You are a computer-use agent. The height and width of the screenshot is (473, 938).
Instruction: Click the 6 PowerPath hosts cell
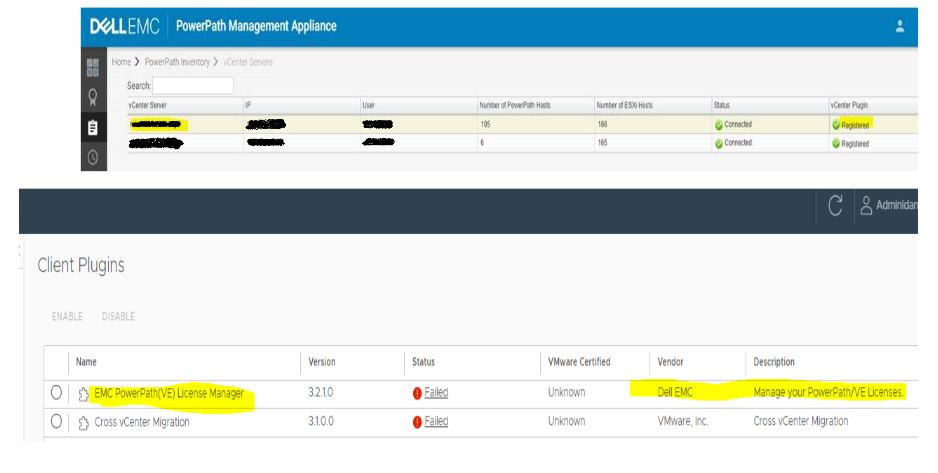coord(482,142)
